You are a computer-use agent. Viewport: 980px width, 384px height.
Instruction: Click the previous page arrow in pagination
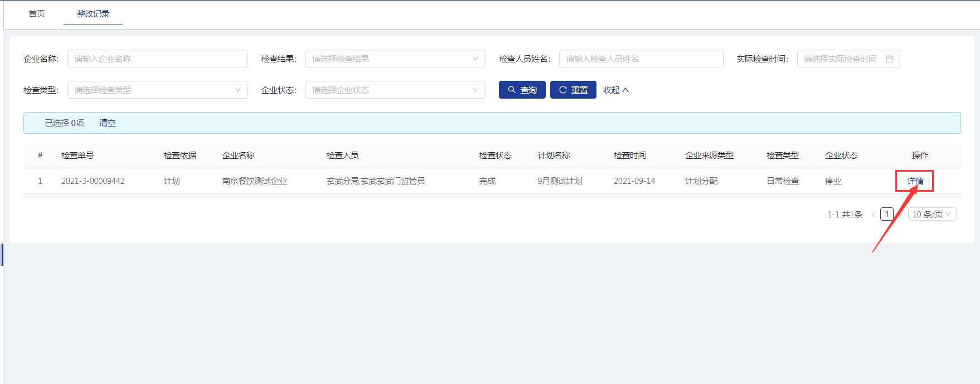873,215
